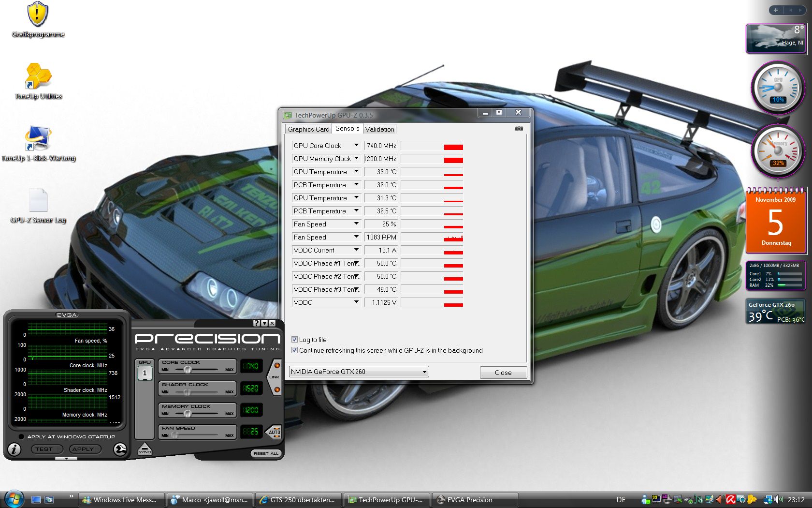The width and height of the screenshot is (812, 508).
Task: Expand hidden quick launch icons chevron
Action: (72, 496)
